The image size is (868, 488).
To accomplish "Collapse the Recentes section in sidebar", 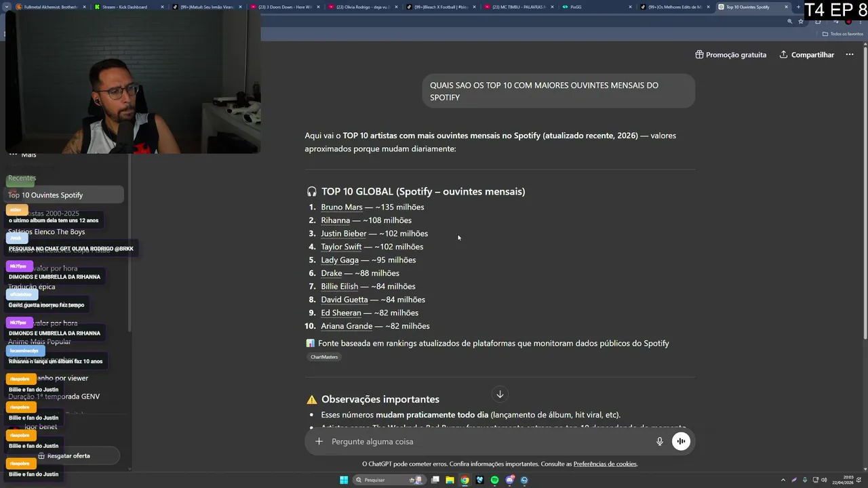I will coord(22,178).
